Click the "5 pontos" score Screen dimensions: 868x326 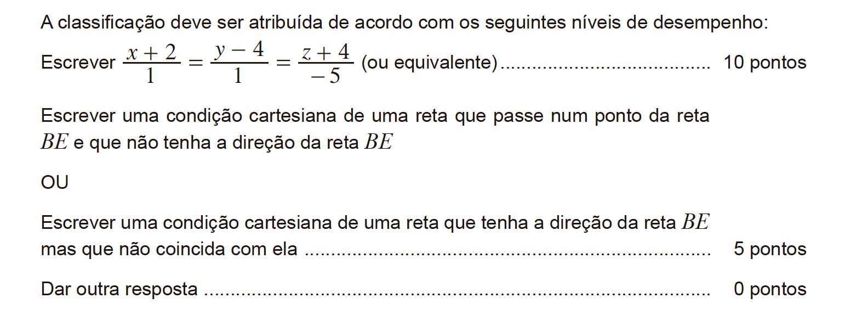[770, 249]
